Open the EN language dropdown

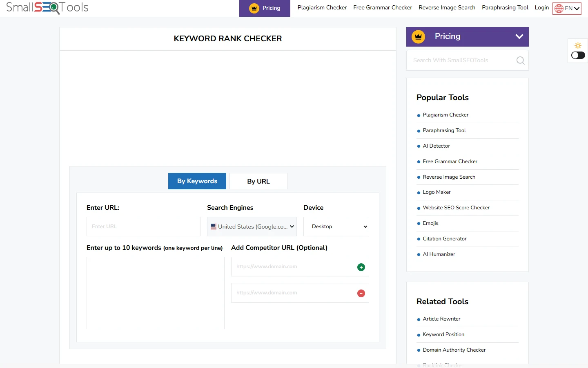pyautogui.click(x=567, y=9)
